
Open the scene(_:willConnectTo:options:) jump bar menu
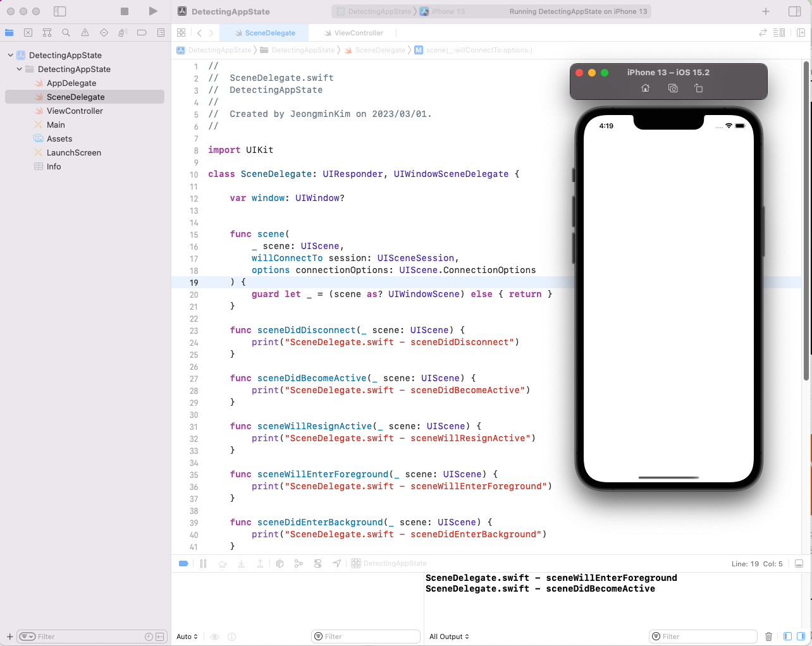(x=473, y=50)
